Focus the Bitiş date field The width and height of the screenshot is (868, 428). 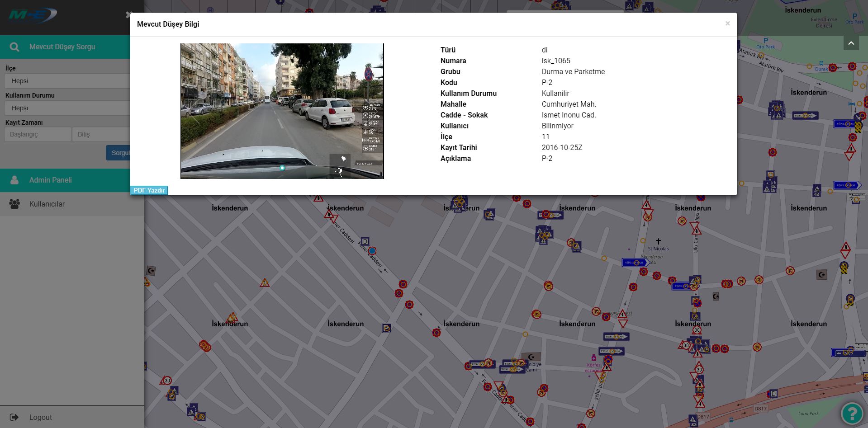tap(101, 134)
